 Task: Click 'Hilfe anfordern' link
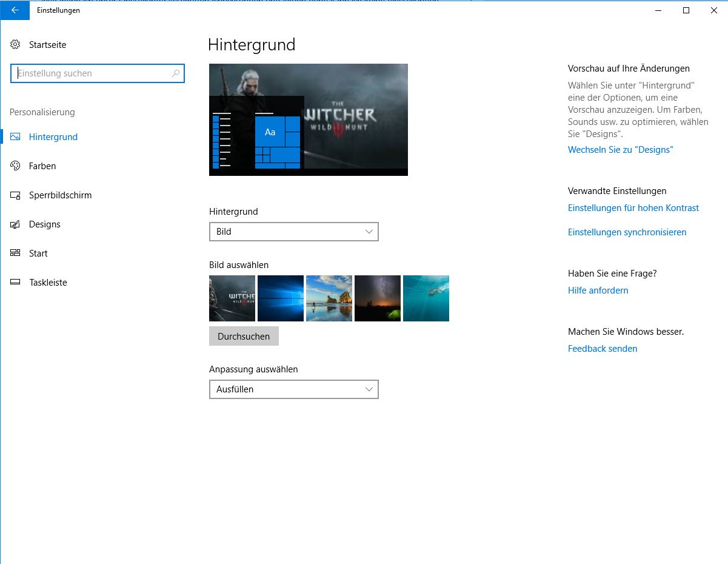click(598, 290)
